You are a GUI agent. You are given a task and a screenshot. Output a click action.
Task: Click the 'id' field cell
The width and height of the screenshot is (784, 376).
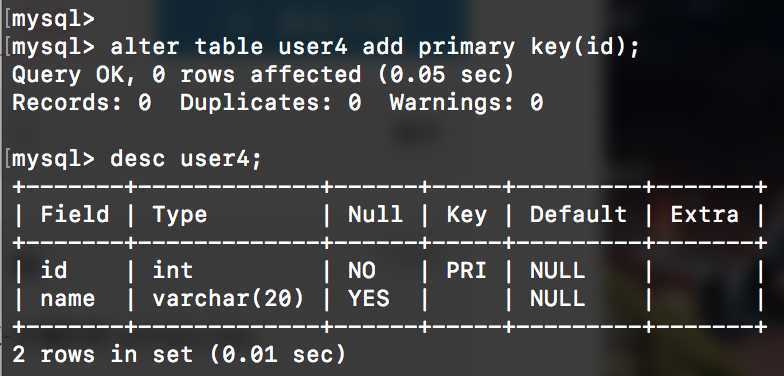[54, 270]
